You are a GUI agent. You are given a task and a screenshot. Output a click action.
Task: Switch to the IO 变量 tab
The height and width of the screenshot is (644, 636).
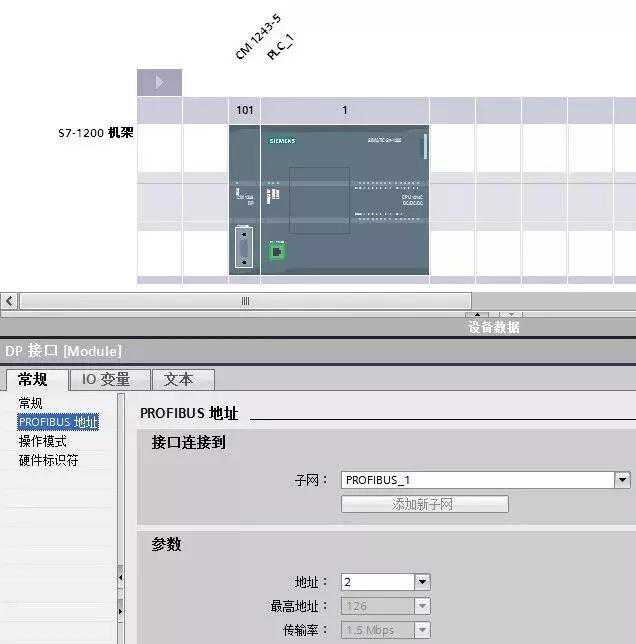tap(109, 380)
